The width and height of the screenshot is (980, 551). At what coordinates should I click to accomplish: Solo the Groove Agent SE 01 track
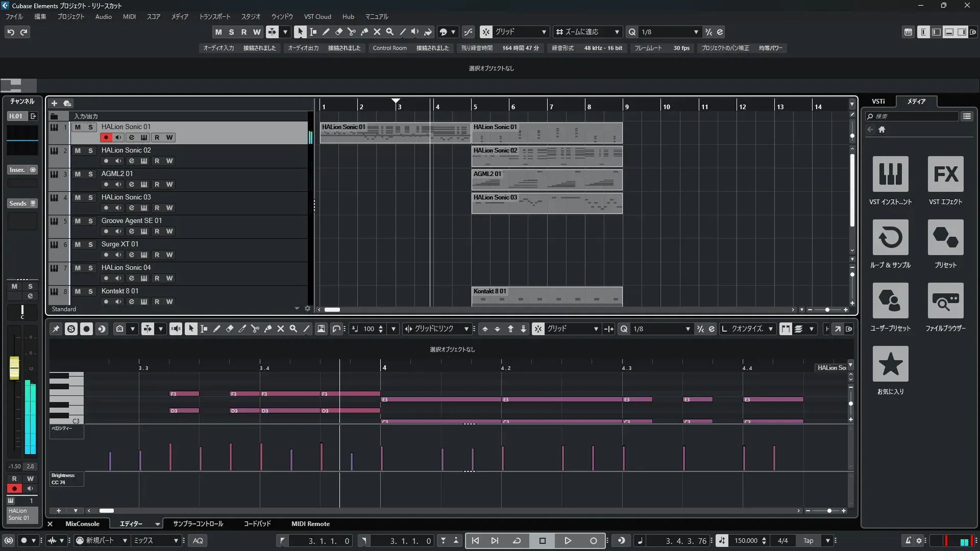tap(90, 221)
